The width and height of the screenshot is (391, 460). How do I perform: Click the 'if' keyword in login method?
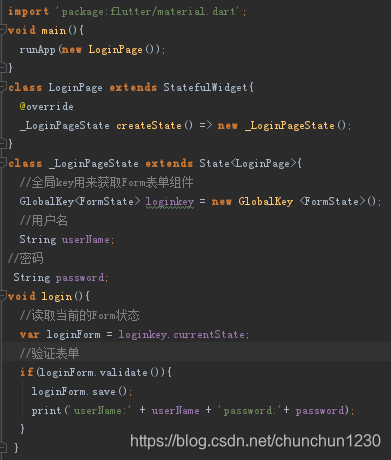pos(26,372)
